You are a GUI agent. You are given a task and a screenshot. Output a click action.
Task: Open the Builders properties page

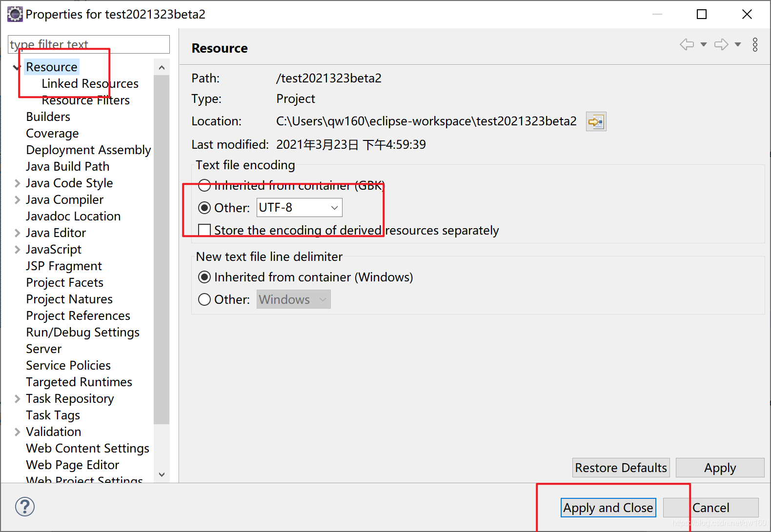point(48,117)
